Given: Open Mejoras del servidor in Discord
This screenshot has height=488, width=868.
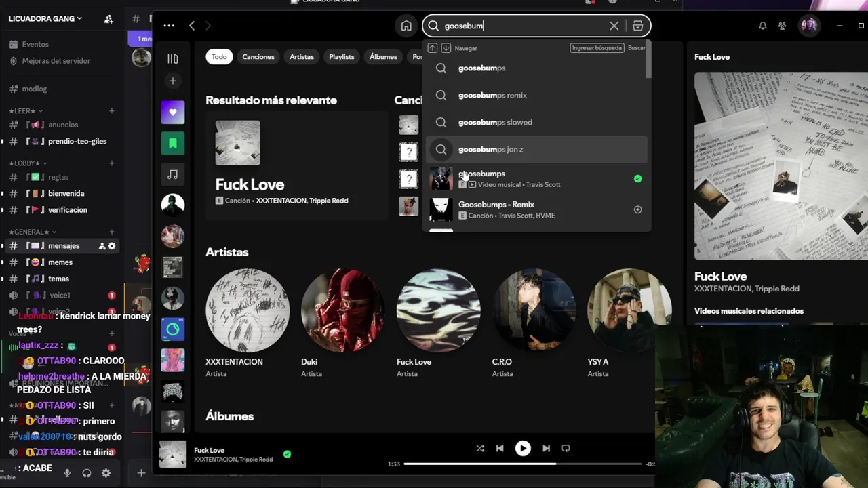Looking at the screenshot, I should click(56, 61).
